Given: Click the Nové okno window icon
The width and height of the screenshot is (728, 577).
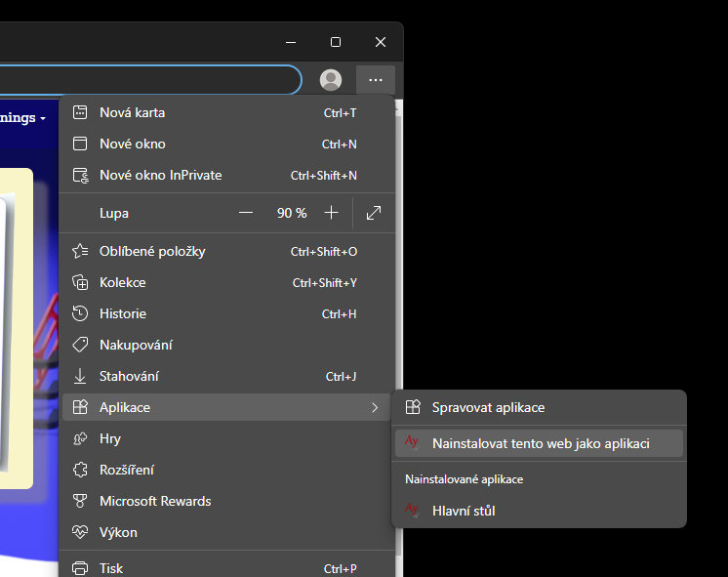Looking at the screenshot, I should click(80, 144).
